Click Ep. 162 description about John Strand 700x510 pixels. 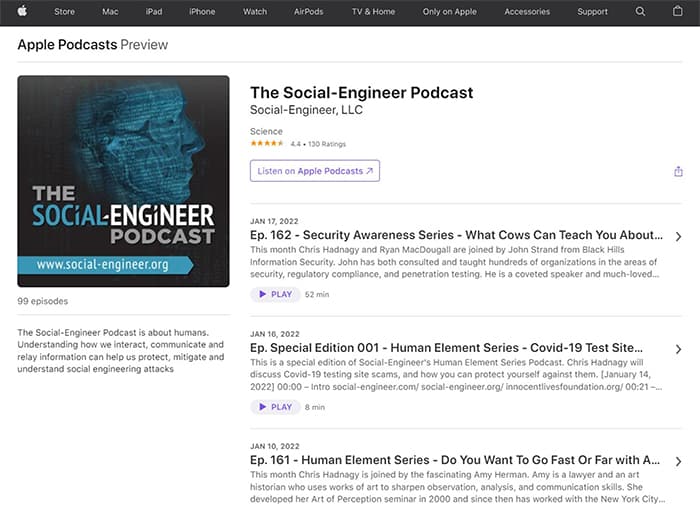click(454, 262)
